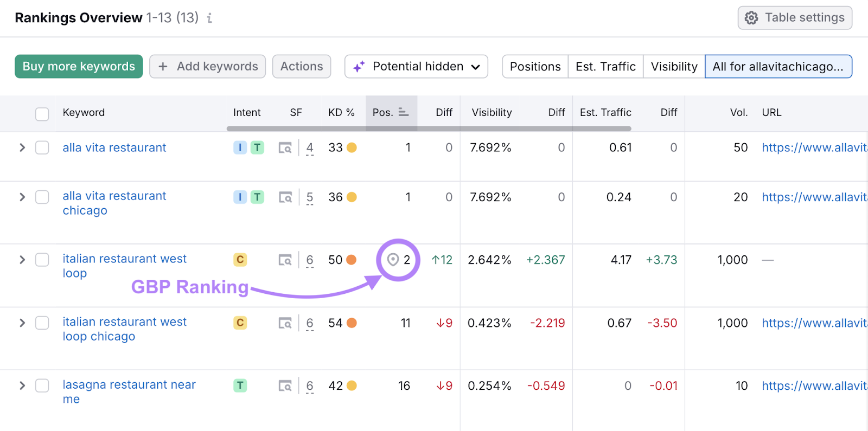Click the Buy more keywords button
This screenshot has height=431, width=868.
click(x=79, y=67)
